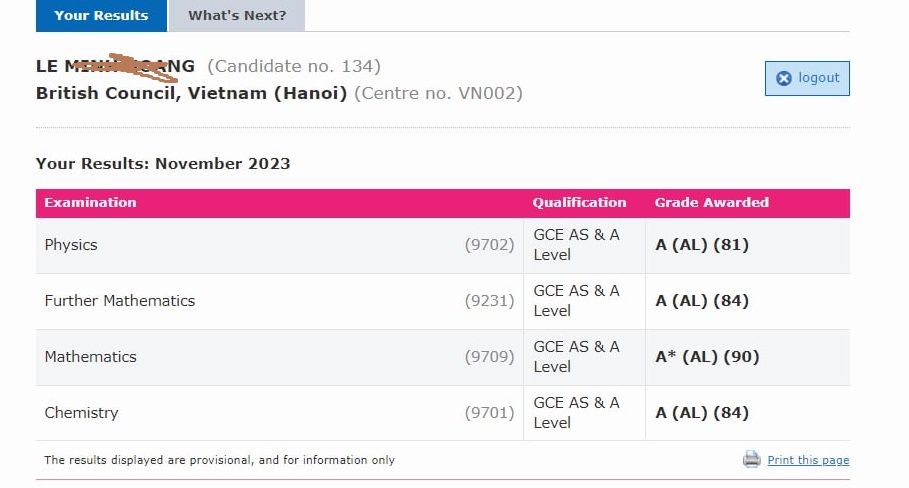Click syllabus code 9702
909x488 pixels.
tap(489, 245)
